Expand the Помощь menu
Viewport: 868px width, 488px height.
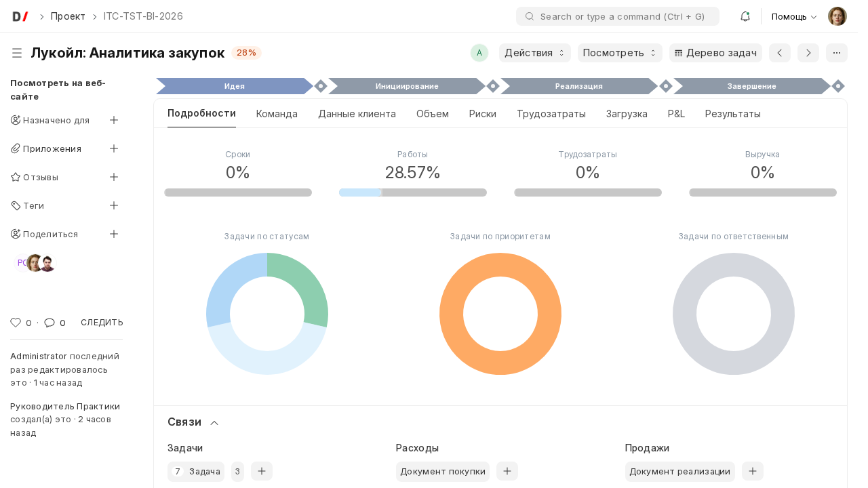pos(794,16)
